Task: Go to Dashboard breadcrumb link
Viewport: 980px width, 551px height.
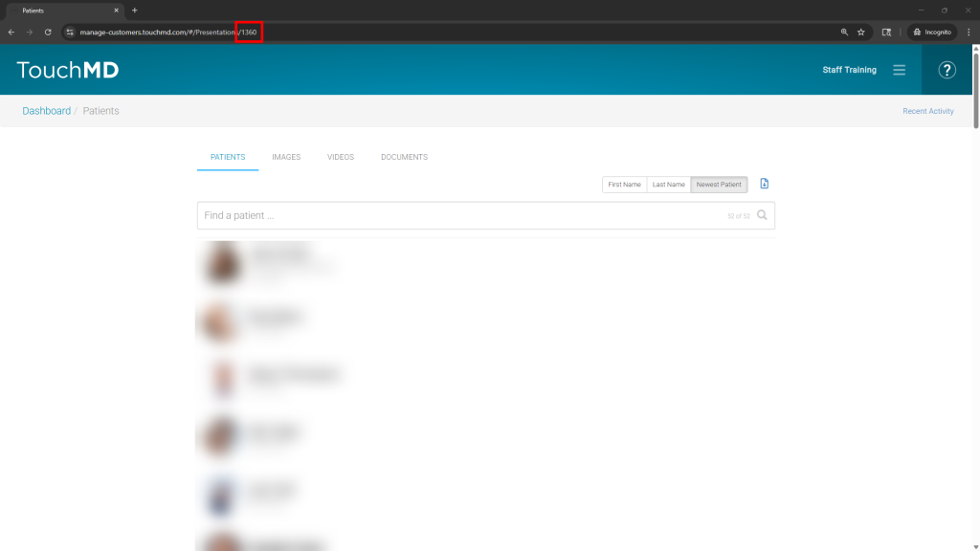Action: (x=47, y=111)
